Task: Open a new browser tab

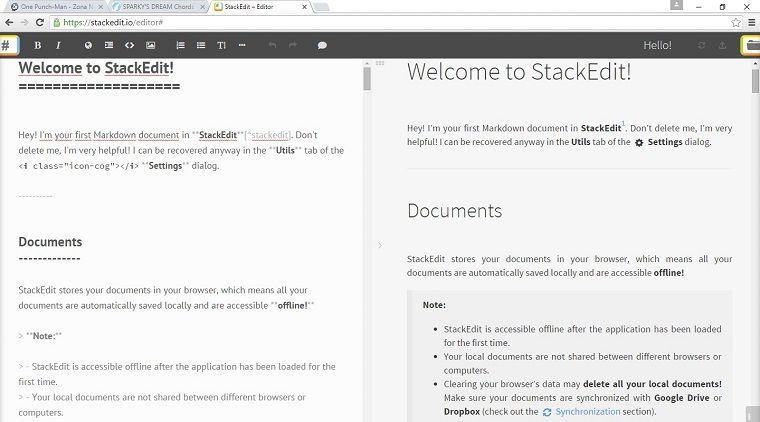Action: click(x=321, y=7)
